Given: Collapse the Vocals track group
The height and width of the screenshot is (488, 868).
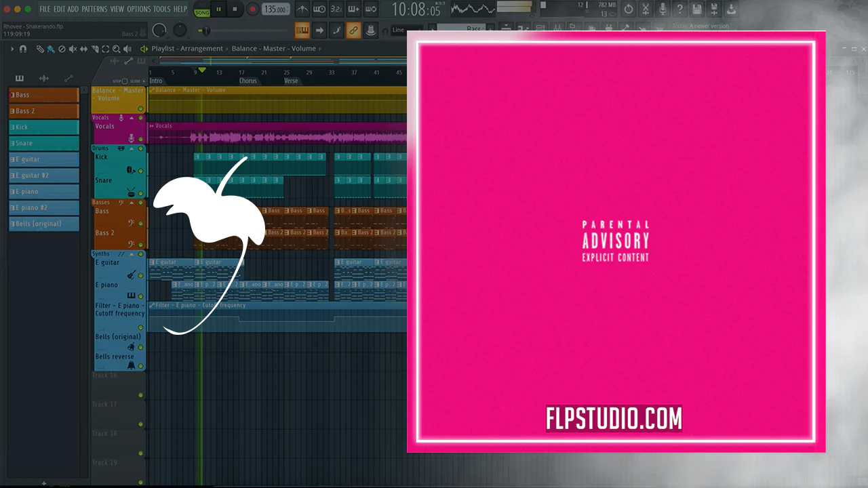Looking at the screenshot, I should click(x=132, y=118).
